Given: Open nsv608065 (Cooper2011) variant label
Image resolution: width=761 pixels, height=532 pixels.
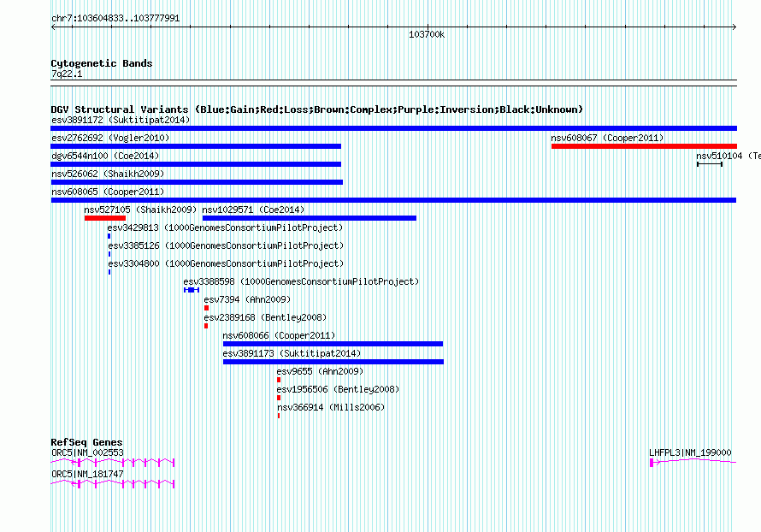Looking at the screenshot, I should point(108,192).
